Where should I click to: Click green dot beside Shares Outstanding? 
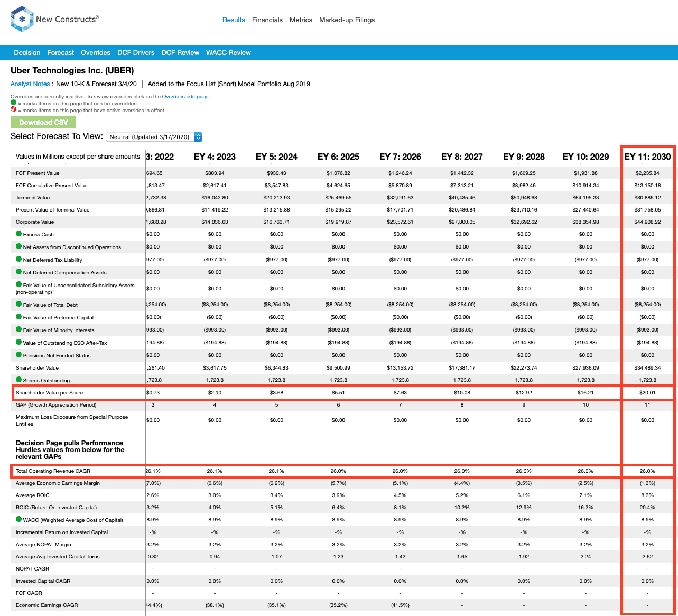click(x=18, y=380)
